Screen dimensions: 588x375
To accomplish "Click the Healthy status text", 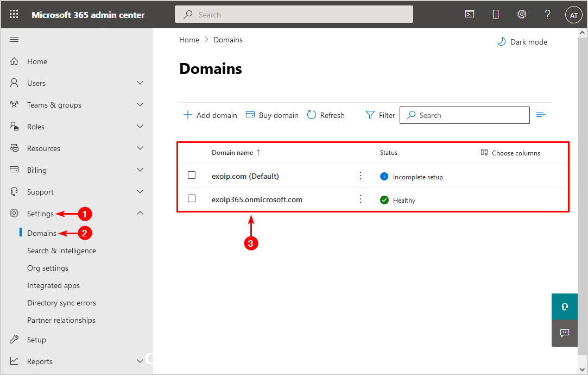I will (404, 201).
